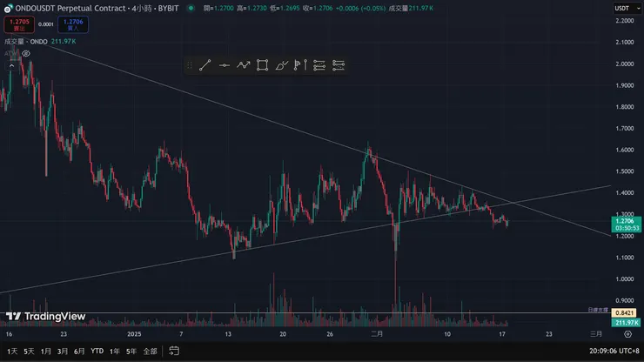This screenshot has height=362, width=644.
Task: Set time range to 5天
Action: point(29,351)
